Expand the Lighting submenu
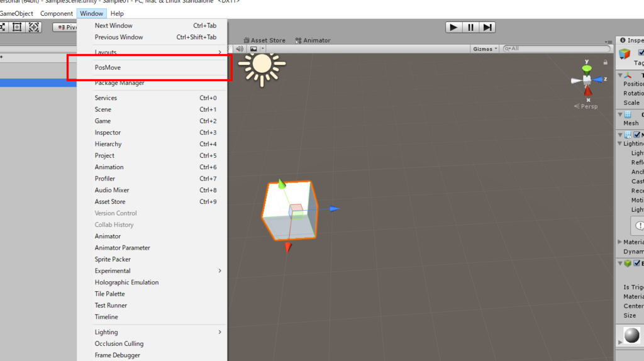Viewport: 644px width, 361px height. (x=152, y=332)
